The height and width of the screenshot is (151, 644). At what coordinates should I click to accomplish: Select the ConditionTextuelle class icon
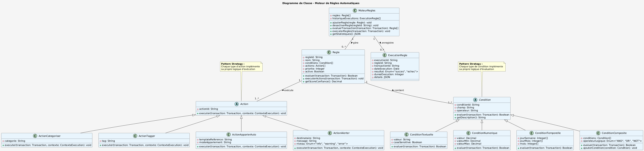(x=406, y=135)
